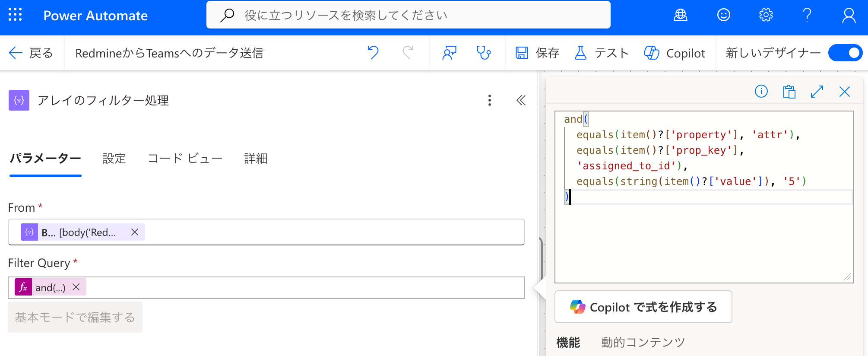Screen dimensions: 868x356
Task: Expand the expression editor to full size
Action: (x=817, y=92)
